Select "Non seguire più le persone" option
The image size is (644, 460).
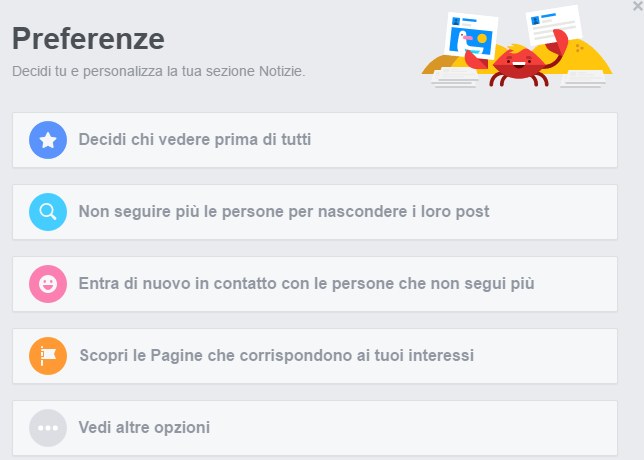tap(315, 212)
